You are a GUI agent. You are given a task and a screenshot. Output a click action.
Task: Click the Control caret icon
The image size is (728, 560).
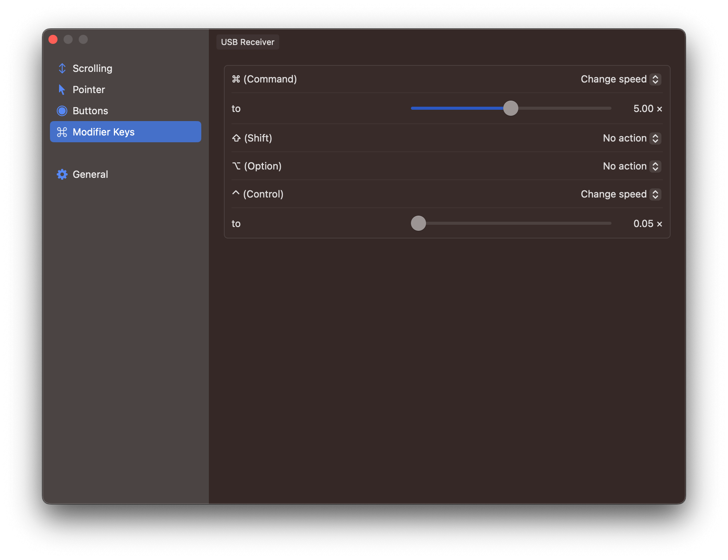coord(235,193)
